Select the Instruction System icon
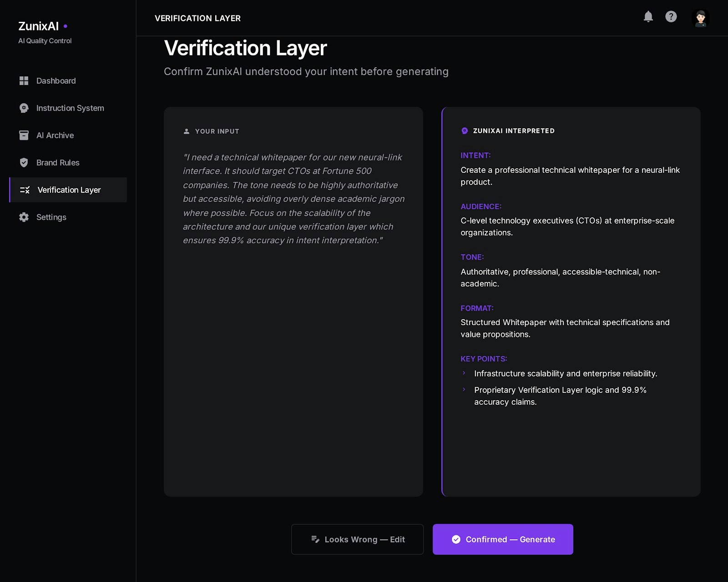 point(24,108)
